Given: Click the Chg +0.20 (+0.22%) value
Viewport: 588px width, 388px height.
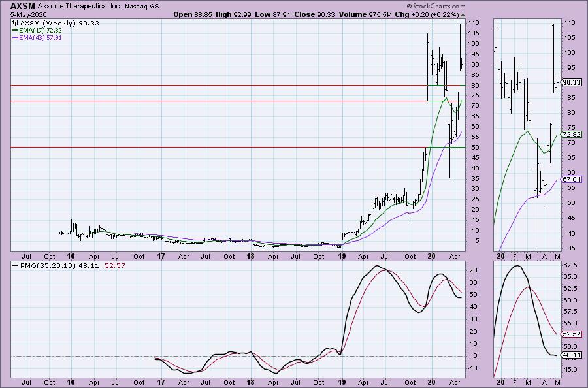Looking at the screenshot, I should click(x=427, y=14).
